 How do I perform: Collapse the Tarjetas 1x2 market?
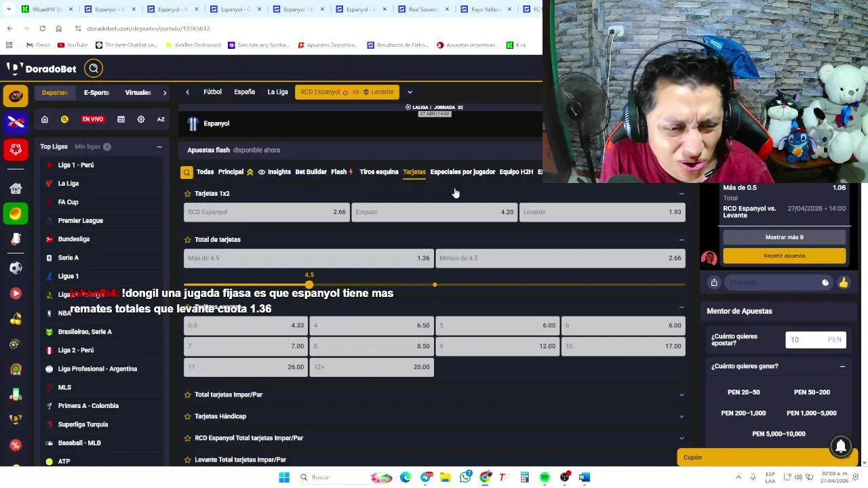point(682,194)
